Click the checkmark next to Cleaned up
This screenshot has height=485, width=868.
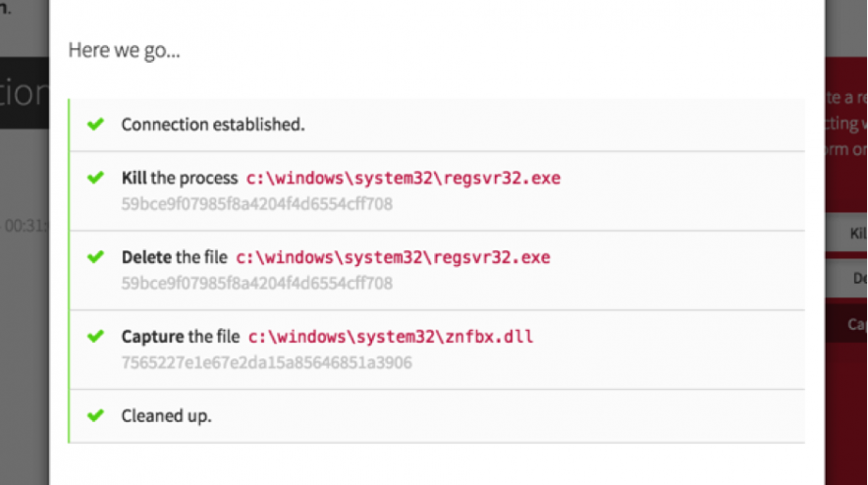click(x=95, y=415)
